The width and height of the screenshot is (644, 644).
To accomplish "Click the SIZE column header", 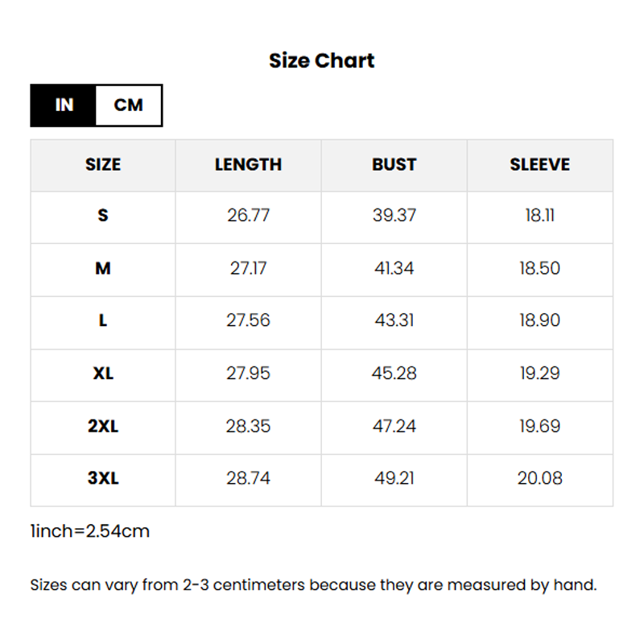I will [x=103, y=165].
